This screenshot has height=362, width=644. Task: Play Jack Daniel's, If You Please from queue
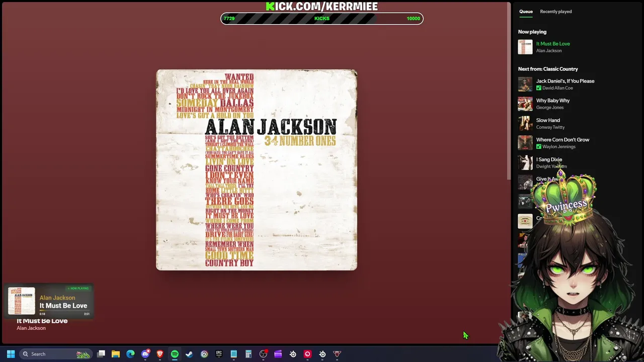click(565, 81)
